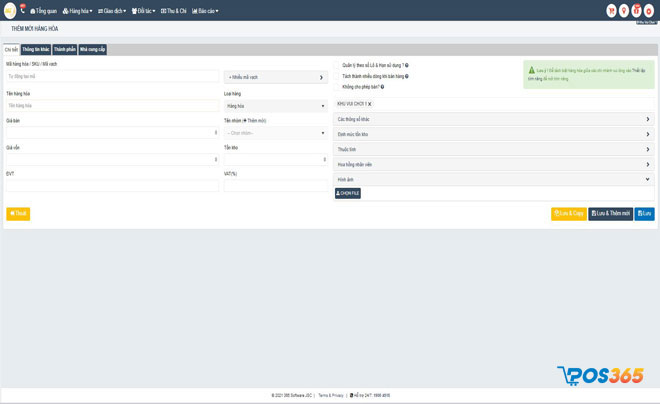Focus the 'Tên hàng hóa' name field
Viewport: 660px width, 404px height.
pos(112,106)
